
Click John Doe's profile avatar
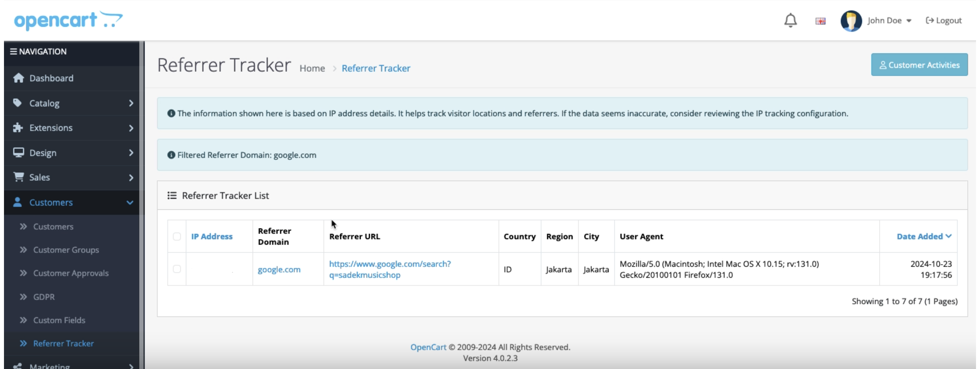click(851, 20)
